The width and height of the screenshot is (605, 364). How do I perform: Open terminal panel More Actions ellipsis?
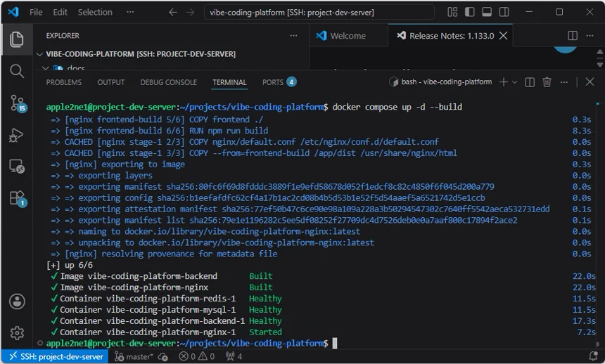pyautogui.click(x=563, y=82)
